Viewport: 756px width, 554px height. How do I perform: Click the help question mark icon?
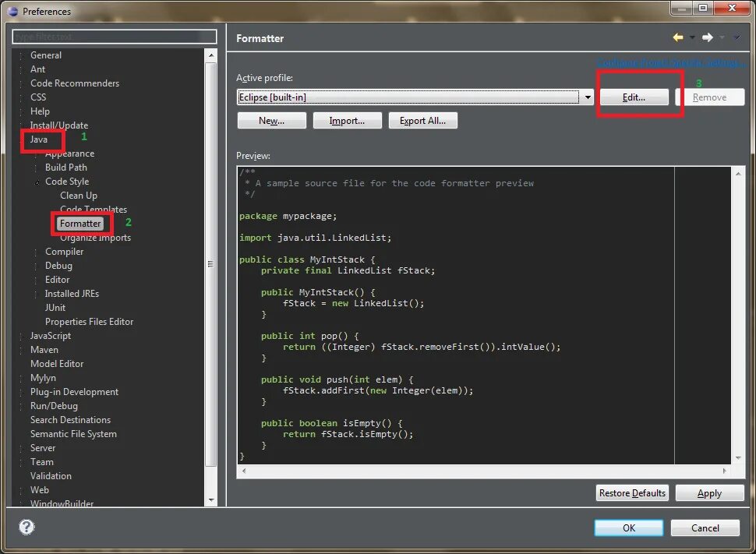[x=26, y=527]
